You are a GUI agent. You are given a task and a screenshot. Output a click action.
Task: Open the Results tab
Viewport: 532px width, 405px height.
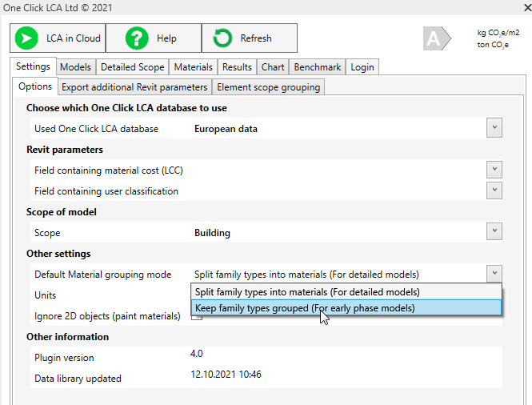pos(237,67)
